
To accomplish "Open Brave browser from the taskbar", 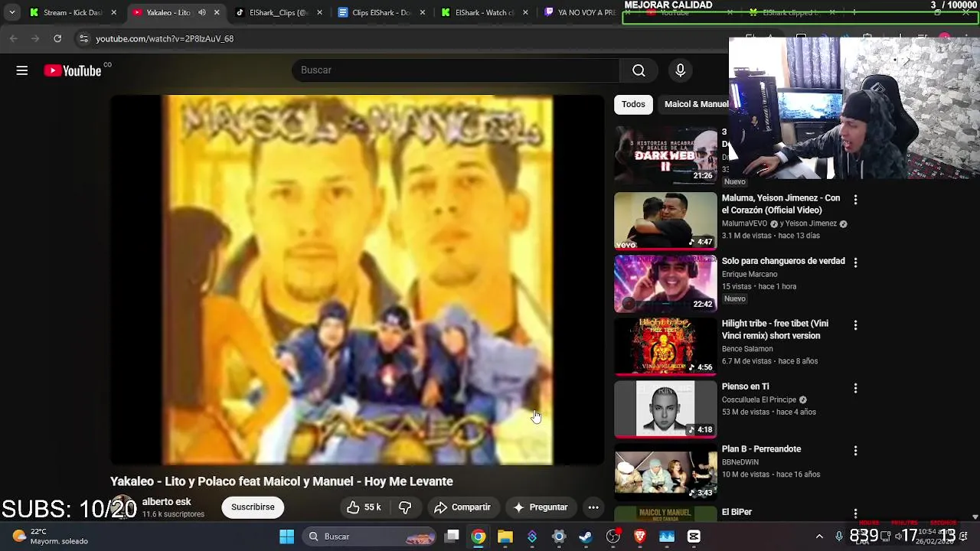I will click(640, 536).
